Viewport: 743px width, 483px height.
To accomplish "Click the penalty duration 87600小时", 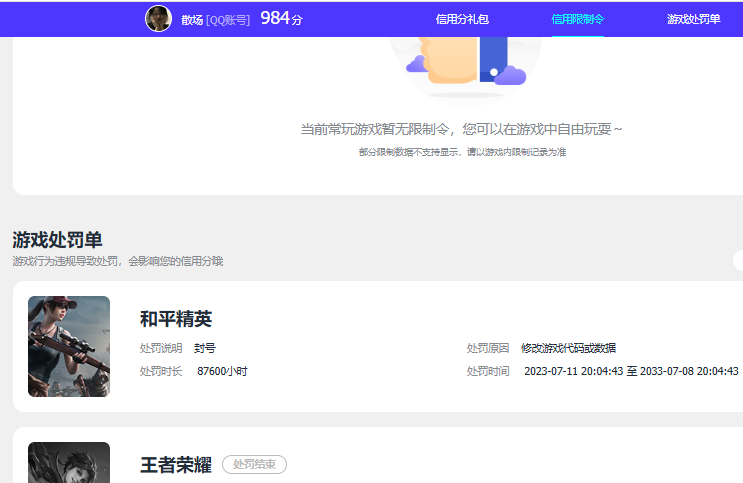I will point(222,371).
